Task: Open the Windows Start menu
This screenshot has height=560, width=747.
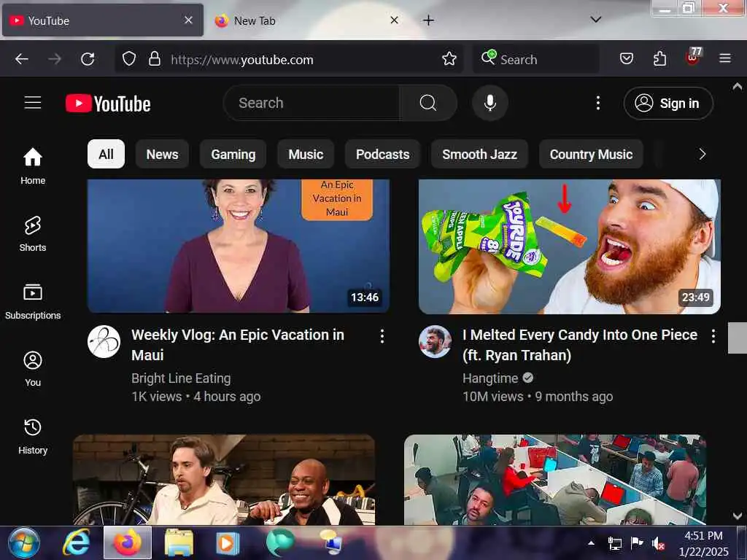Action: (x=23, y=542)
